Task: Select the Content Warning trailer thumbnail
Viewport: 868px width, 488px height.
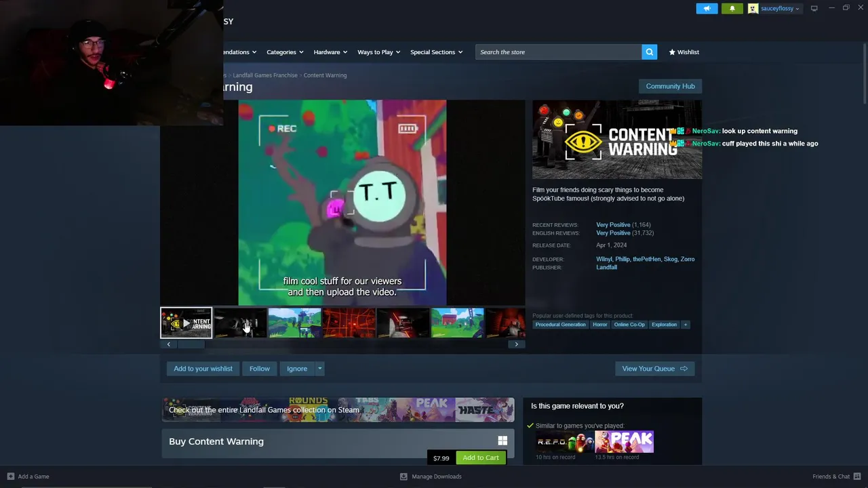Action: pos(186,323)
